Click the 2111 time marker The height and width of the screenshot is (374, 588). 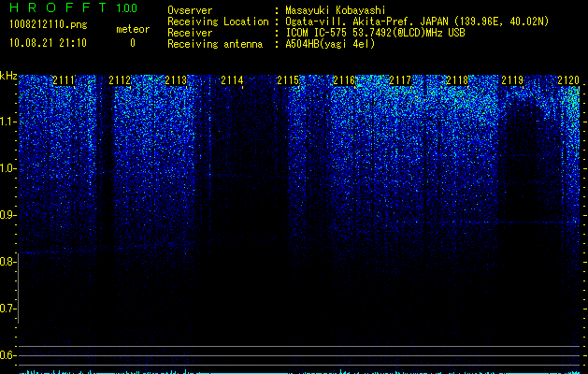coord(64,80)
